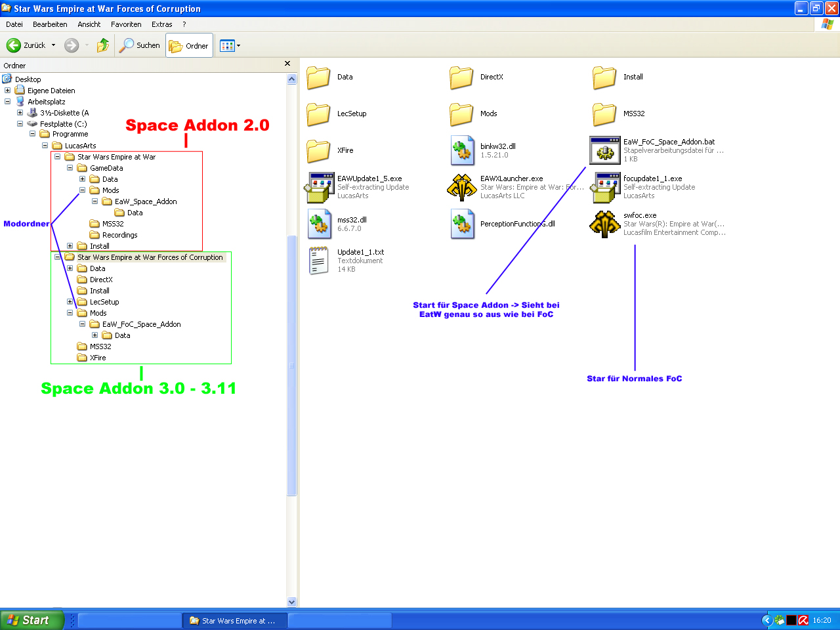This screenshot has height=630, width=840.
Task: Select the Update1_1.txt text document
Action: pyautogui.click(x=318, y=261)
